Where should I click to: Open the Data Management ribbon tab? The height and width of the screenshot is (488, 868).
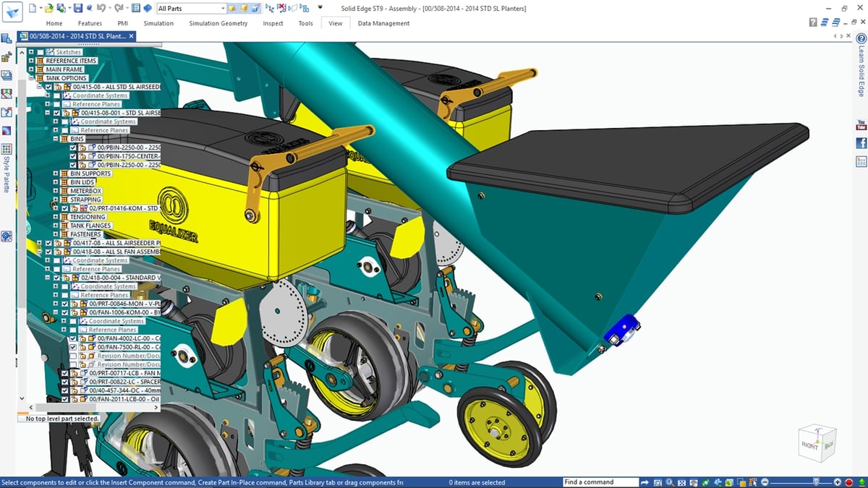coord(383,22)
